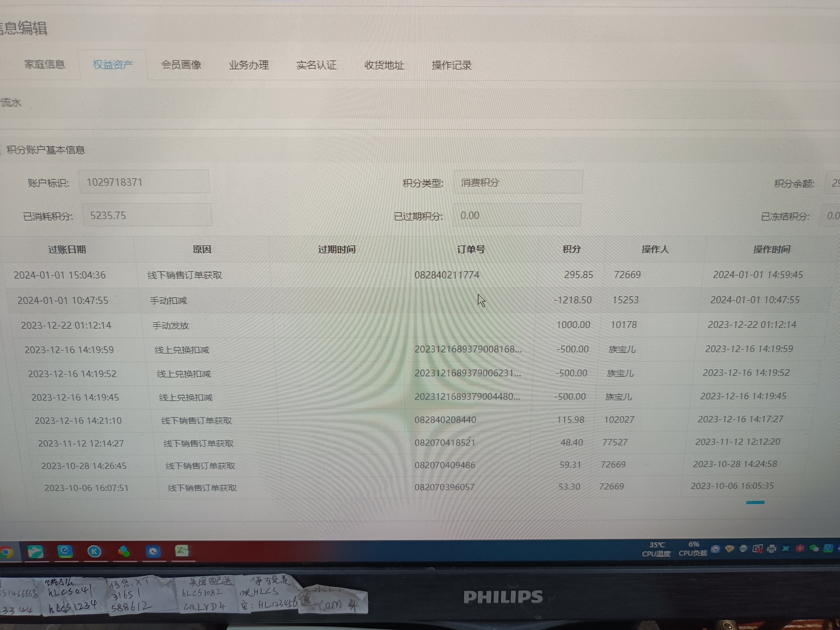
Task: Click the blue circular K taskbar icon
Action: 94,551
